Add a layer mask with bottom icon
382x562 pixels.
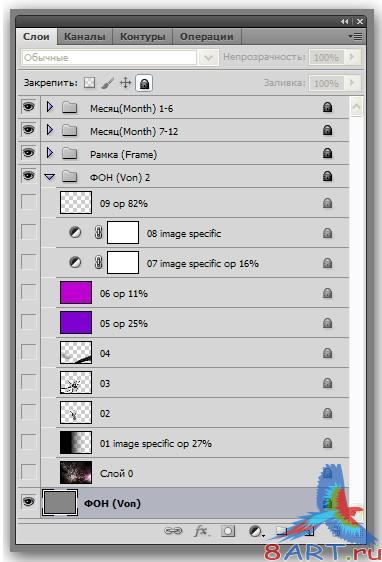point(228,531)
